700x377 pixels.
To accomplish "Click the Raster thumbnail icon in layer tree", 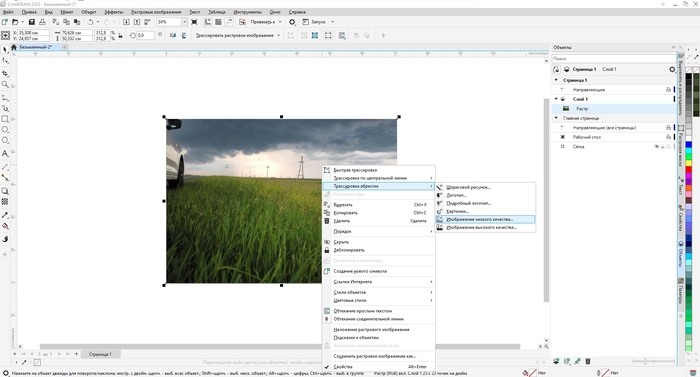I will (566, 109).
